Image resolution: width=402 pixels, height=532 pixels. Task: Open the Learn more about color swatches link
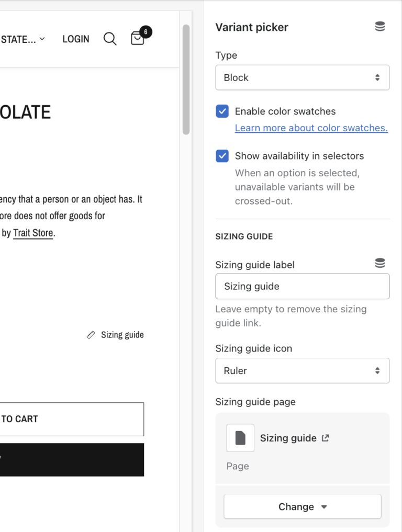coord(311,128)
